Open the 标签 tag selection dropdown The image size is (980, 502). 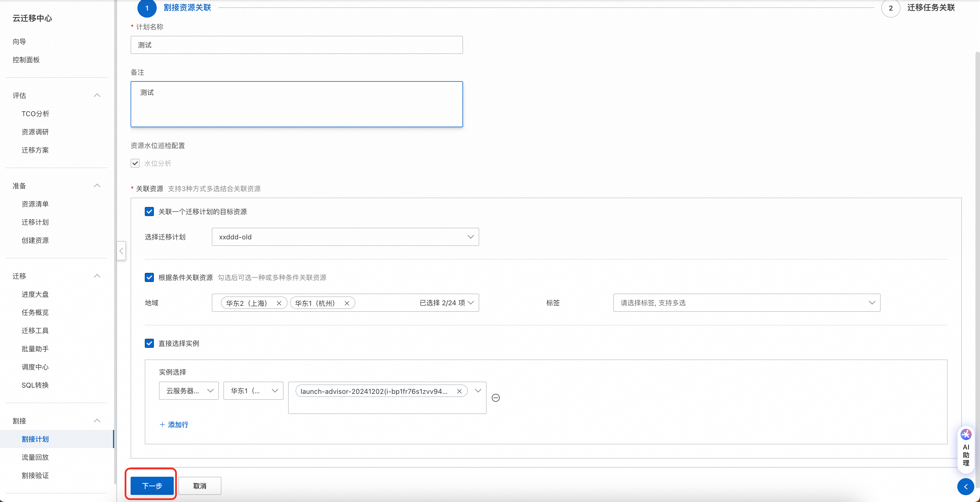(x=746, y=303)
